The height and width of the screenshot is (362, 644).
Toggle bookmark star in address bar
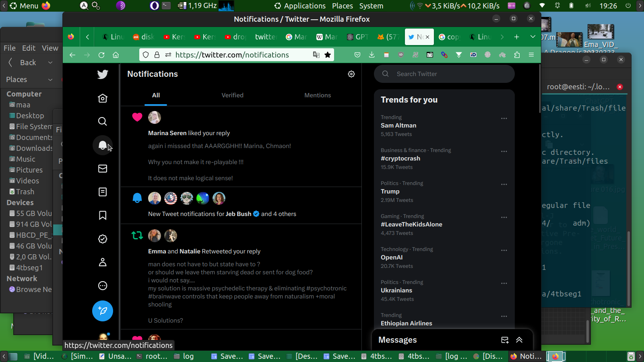pyautogui.click(x=328, y=55)
